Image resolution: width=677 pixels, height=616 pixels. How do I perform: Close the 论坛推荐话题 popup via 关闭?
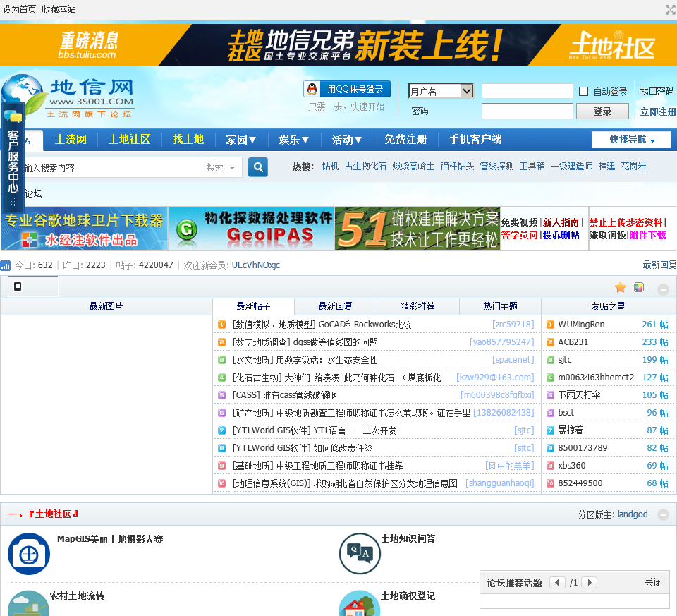pyautogui.click(x=653, y=582)
